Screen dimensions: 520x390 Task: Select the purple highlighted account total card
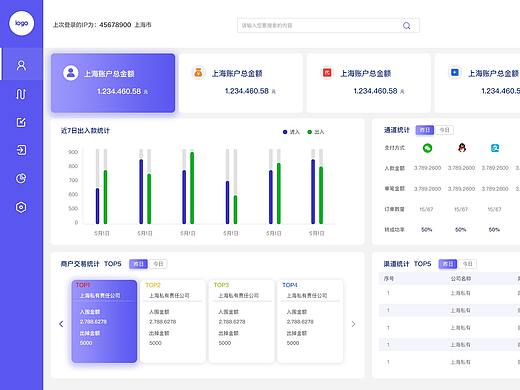(113, 83)
